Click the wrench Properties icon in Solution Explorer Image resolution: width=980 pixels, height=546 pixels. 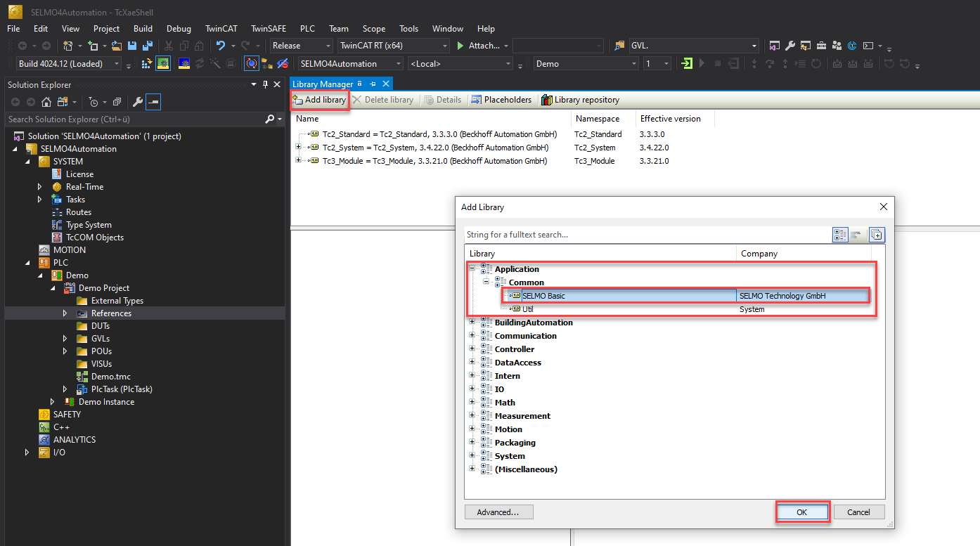point(138,103)
